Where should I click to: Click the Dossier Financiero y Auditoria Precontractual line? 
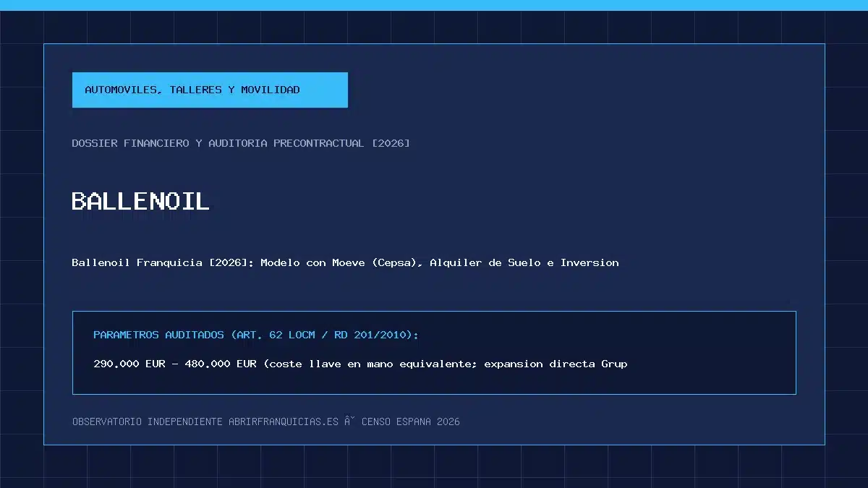click(x=241, y=143)
